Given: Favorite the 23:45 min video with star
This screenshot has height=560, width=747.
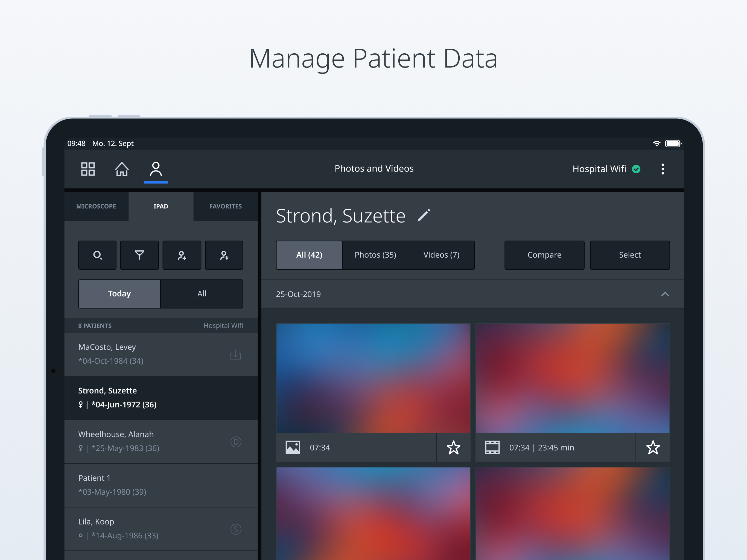Looking at the screenshot, I should tap(653, 448).
